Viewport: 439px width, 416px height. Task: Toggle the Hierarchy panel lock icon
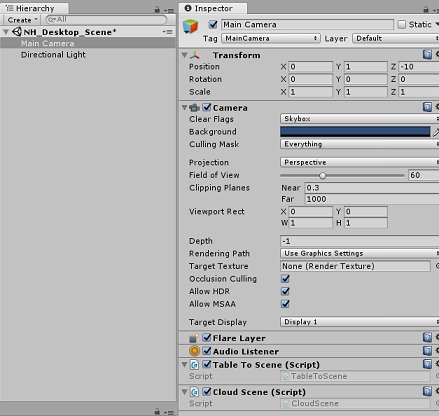(157, 10)
